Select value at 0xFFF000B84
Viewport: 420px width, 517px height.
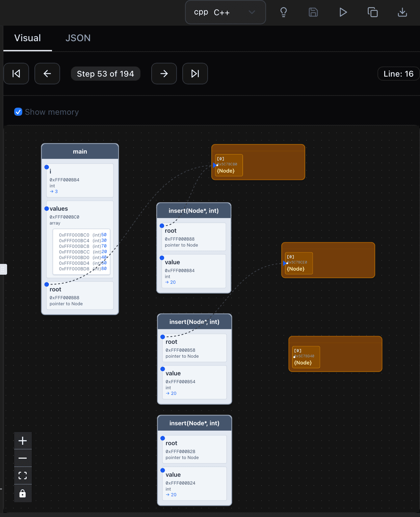pos(194,271)
